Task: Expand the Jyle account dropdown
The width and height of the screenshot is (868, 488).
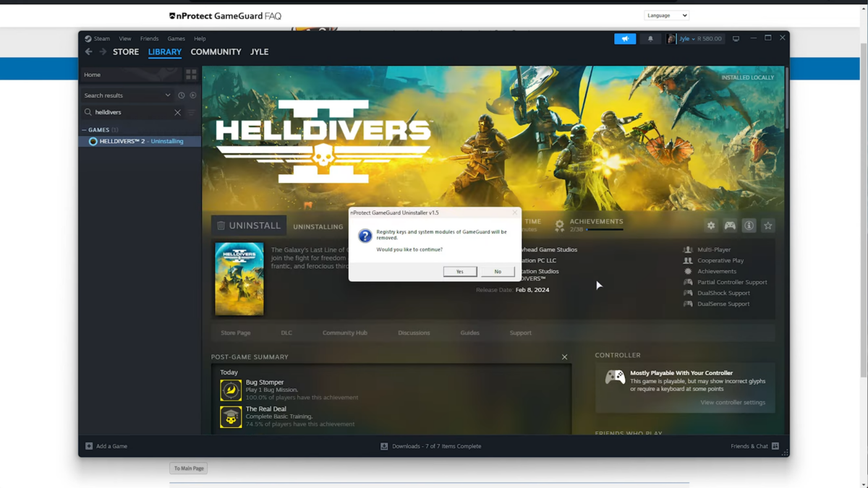Action: tap(693, 39)
